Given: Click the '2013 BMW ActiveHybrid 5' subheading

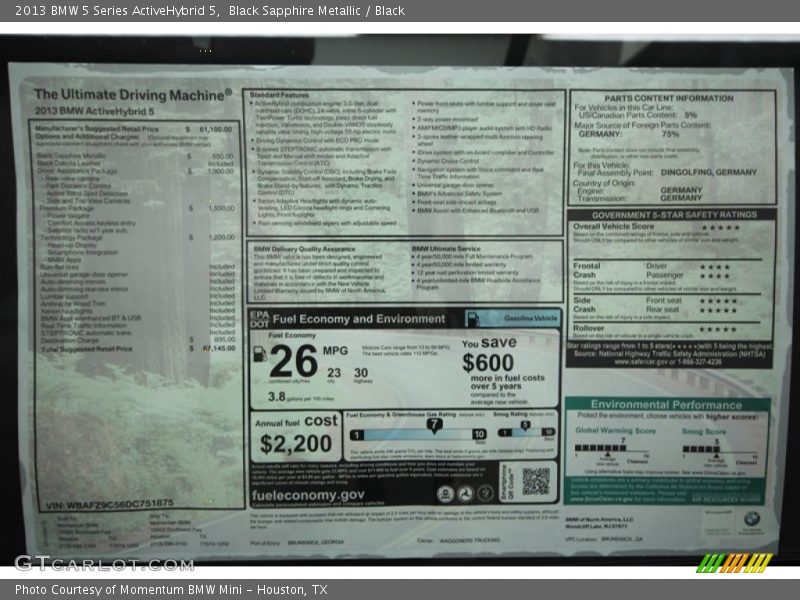Looking at the screenshot, I should point(94,111).
